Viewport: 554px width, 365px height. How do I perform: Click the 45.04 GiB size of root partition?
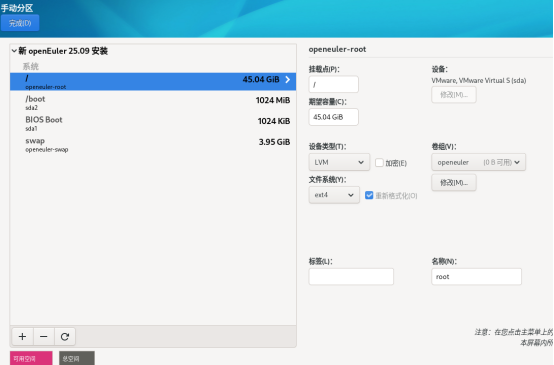tap(261, 80)
